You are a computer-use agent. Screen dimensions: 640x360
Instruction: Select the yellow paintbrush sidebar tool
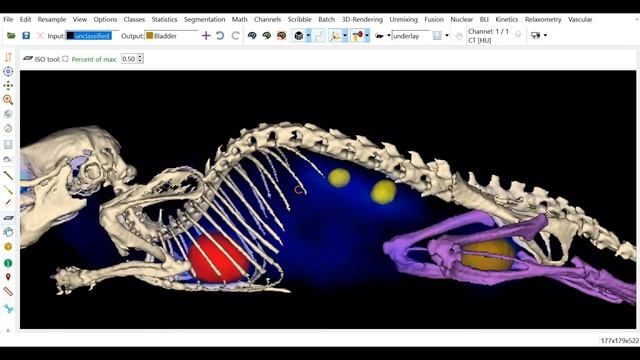tap(8, 189)
